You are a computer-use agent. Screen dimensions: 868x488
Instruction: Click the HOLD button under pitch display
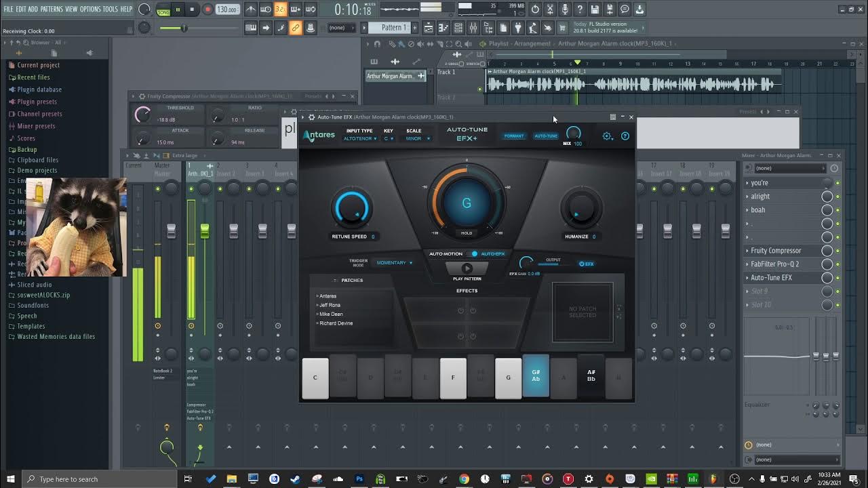467,232
